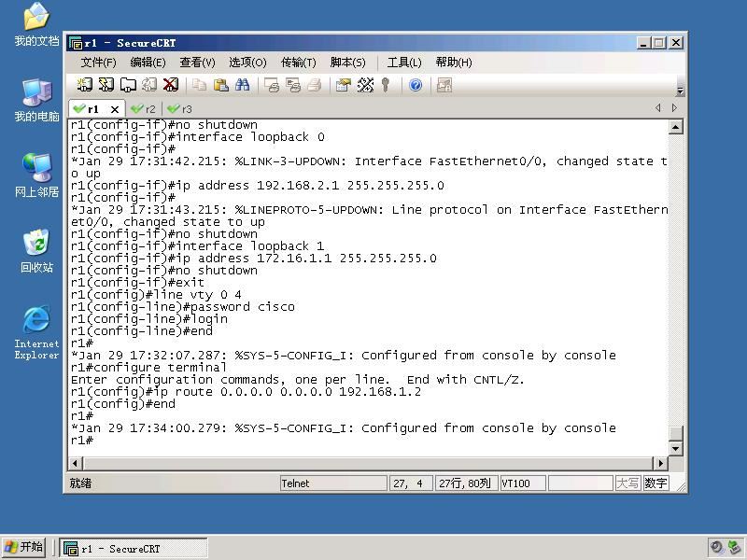
Task: Select the r1 session tab
Action: [92, 109]
